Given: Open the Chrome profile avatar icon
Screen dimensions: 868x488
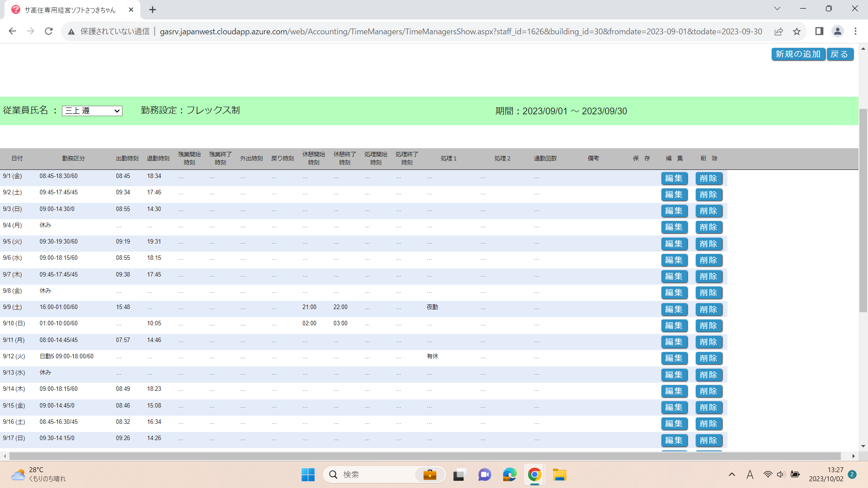Looking at the screenshot, I should click(837, 31).
